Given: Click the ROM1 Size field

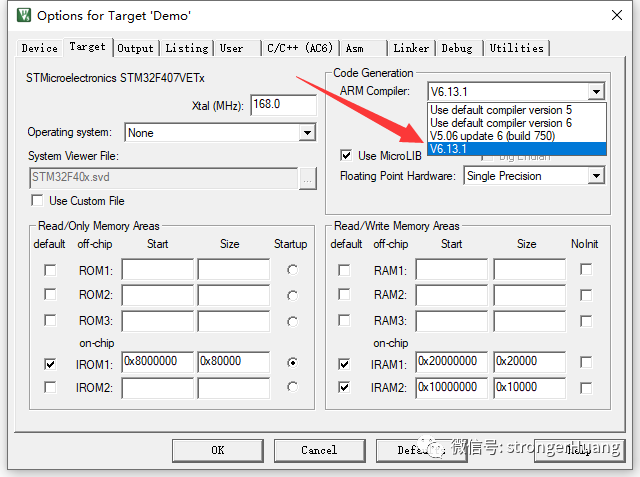Looking at the screenshot, I should click(234, 269).
